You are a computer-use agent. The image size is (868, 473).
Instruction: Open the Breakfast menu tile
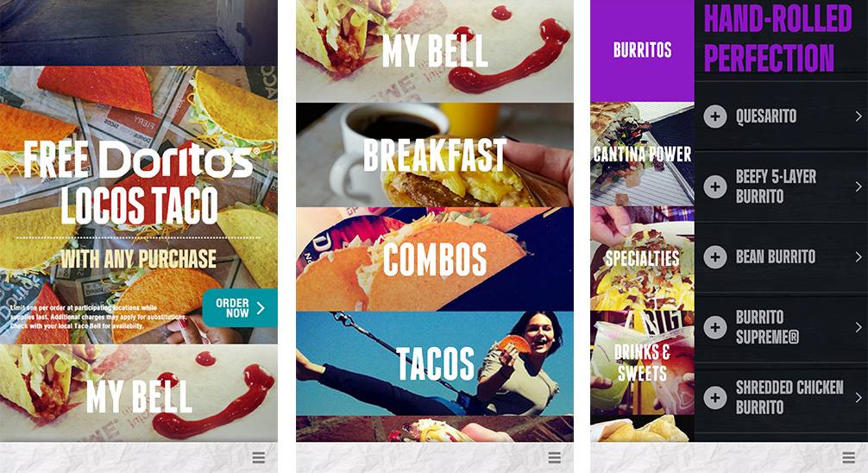tap(435, 155)
